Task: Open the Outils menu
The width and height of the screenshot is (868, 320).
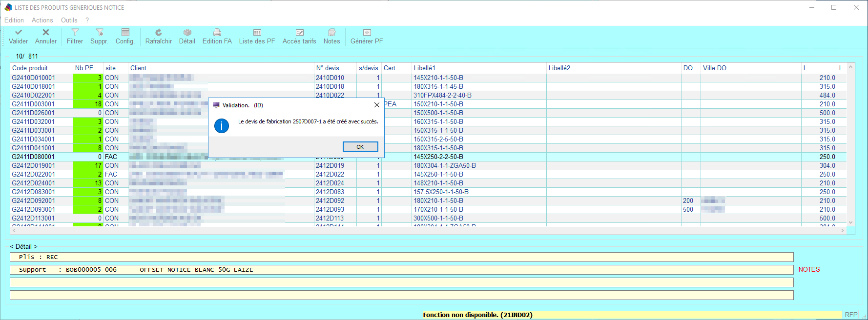Action: click(69, 20)
